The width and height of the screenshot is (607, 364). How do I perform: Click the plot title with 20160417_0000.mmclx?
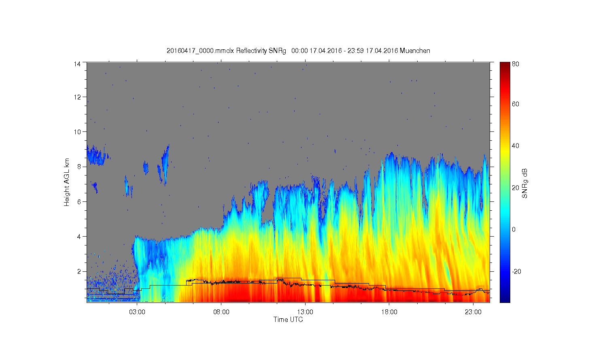(298, 51)
